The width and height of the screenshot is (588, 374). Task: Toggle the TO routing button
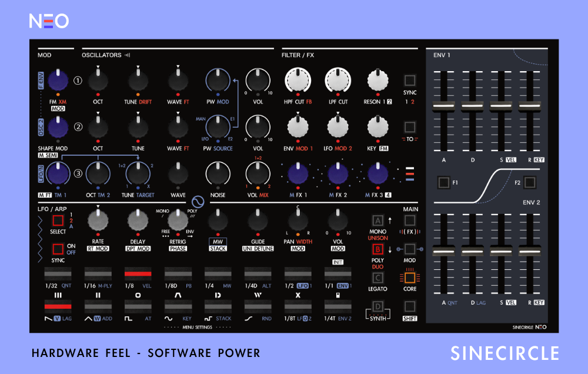click(409, 127)
